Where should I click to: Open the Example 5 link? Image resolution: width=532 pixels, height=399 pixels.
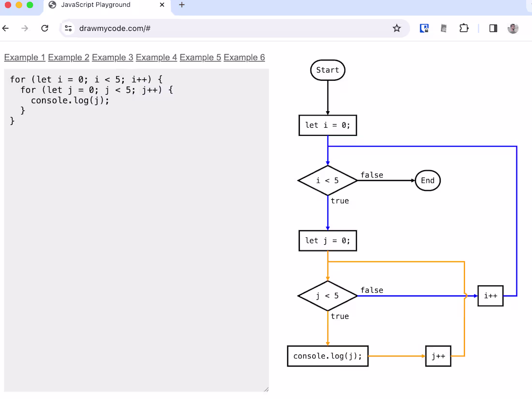click(x=200, y=57)
